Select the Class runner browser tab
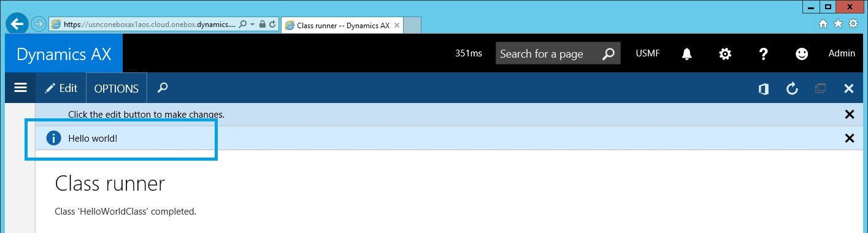The width and height of the screenshot is (868, 233). click(x=342, y=25)
